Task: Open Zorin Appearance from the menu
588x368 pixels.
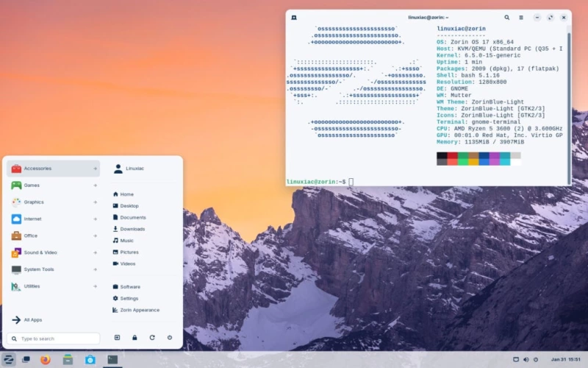Action: 136,310
